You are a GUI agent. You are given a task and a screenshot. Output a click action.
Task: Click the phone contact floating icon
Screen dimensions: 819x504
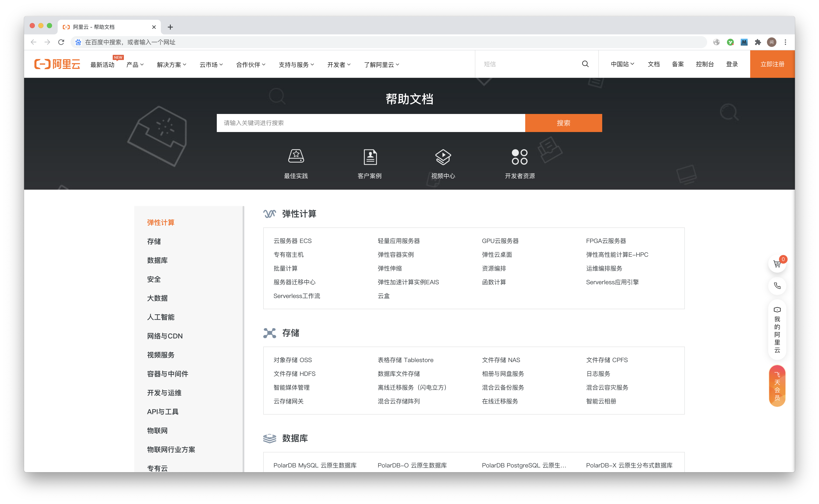777,286
